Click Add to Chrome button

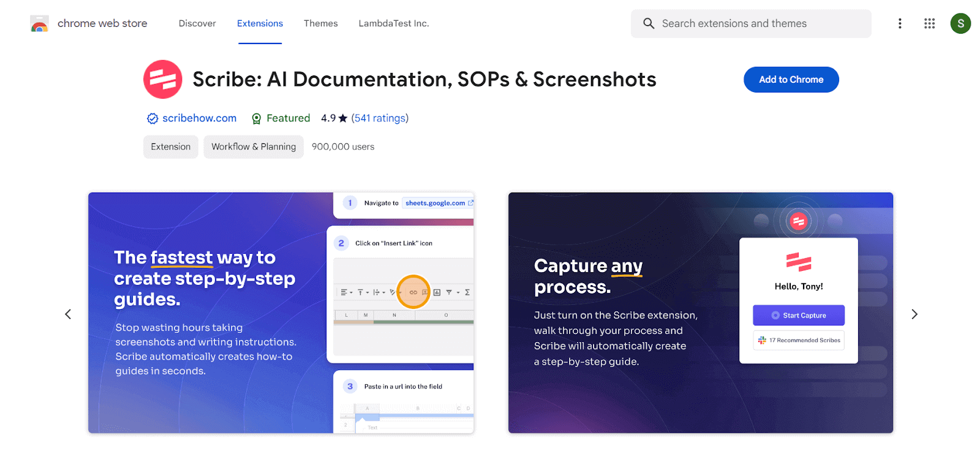pyautogui.click(x=791, y=80)
